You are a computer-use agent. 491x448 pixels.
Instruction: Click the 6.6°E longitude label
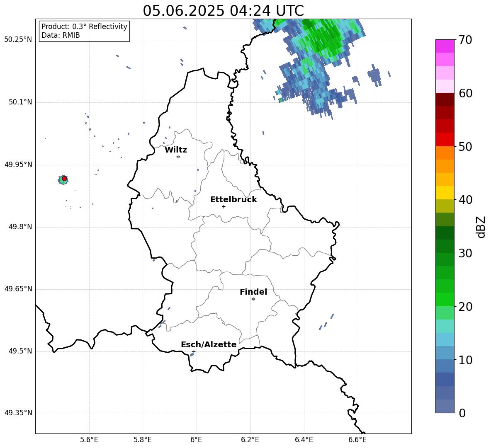[357, 440]
